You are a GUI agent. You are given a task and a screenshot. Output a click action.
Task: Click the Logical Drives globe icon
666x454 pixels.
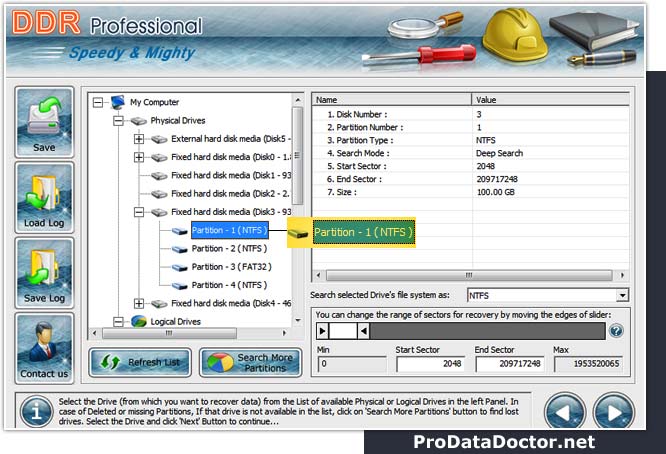[138, 321]
